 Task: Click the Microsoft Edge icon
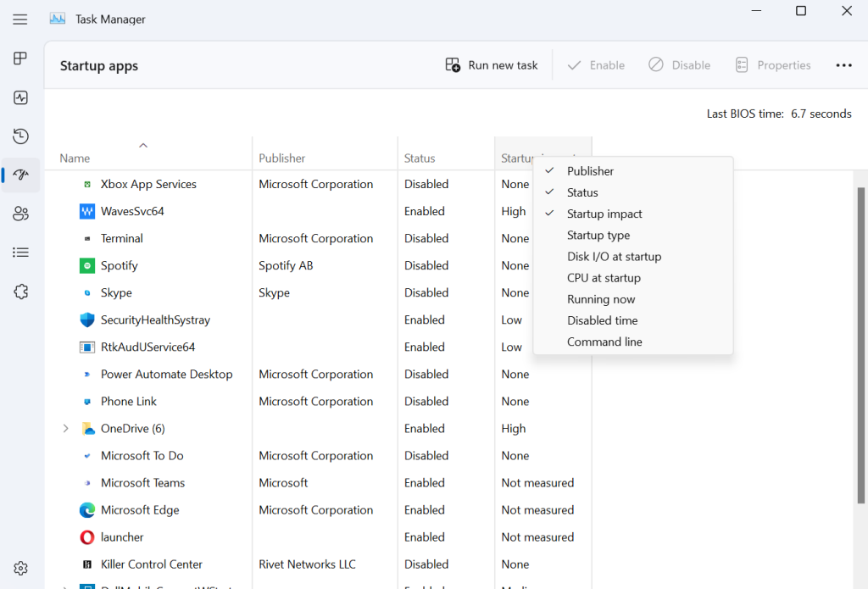click(x=87, y=510)
